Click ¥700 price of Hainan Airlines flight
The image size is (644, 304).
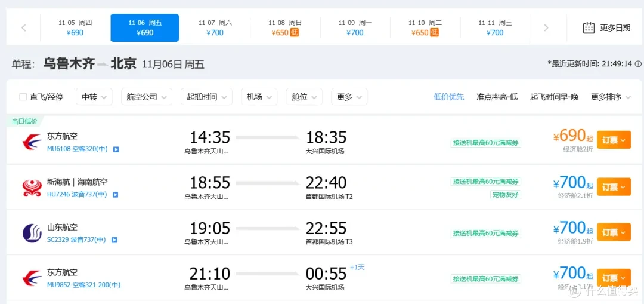pyautogui.click(x=572, y=182)
